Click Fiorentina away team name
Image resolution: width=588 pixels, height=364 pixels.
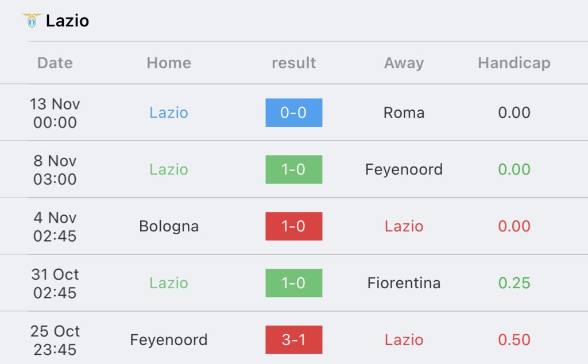coord(404,283)
